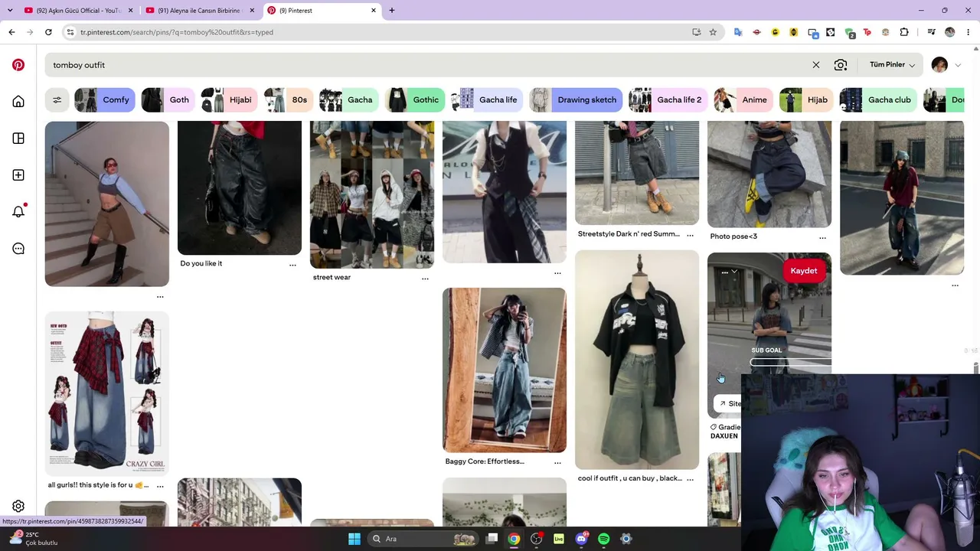Screen dimensions: 980x551
Task: Open more options for 'all gurls!!' pin
Action: pos(160,486)
